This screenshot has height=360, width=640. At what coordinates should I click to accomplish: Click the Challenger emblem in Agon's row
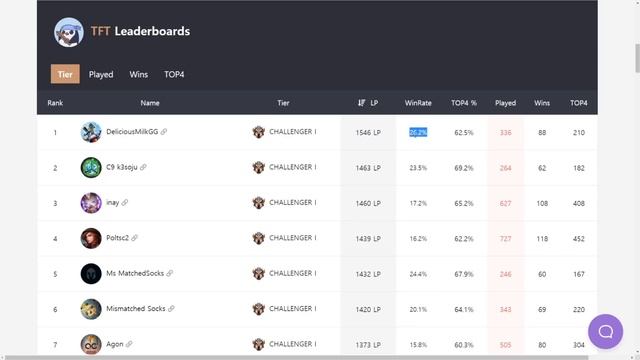click(258, 344)
